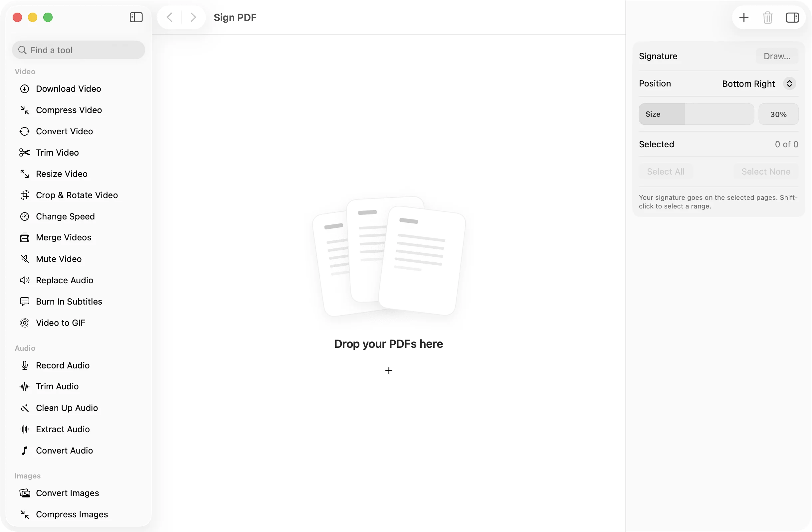Image resolution: width=812 pixels, height=532 pixels.
Task: Open the Clean Up Audio tool
Action: click(x=79, y=408)
